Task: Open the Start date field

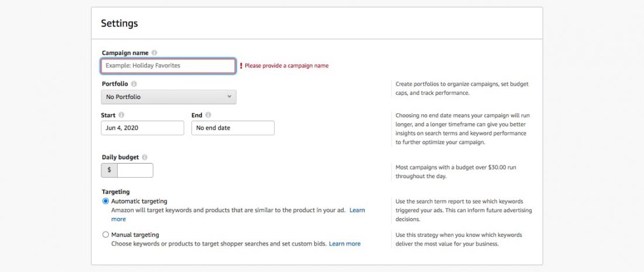Action: point(142,128)
